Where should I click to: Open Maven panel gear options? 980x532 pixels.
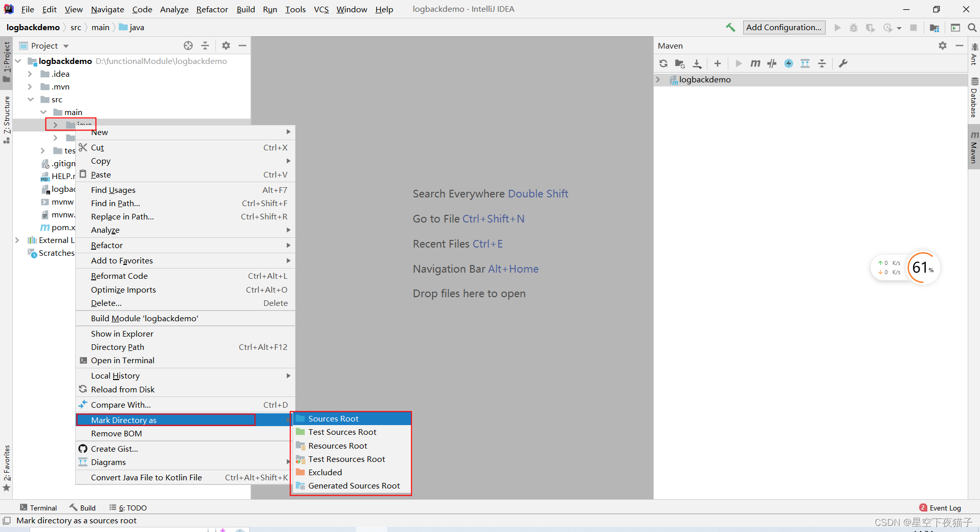pyautogui.click(x=943, y=46)
